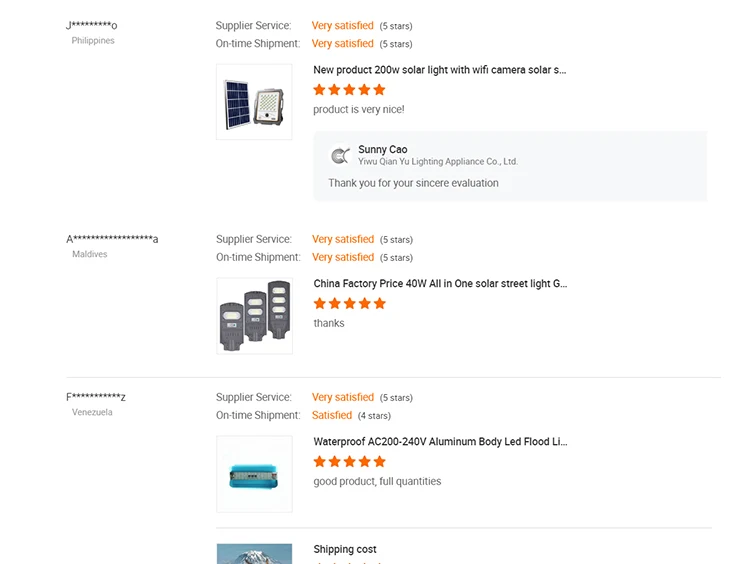This screenshot has height=564, width=750.
Task: Click the 'Thank you for your sincere evaluation' reply
Action: (x=413, y=183)
